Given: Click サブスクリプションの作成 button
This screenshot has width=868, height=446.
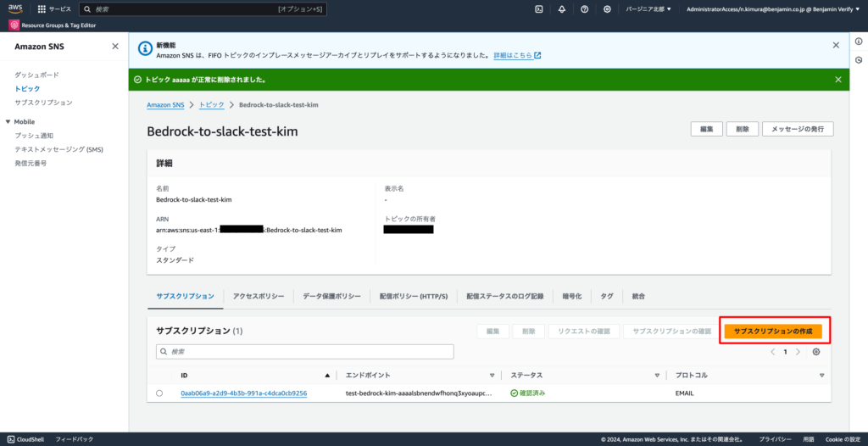Looking at the screenshot, I should click(773, 332).
